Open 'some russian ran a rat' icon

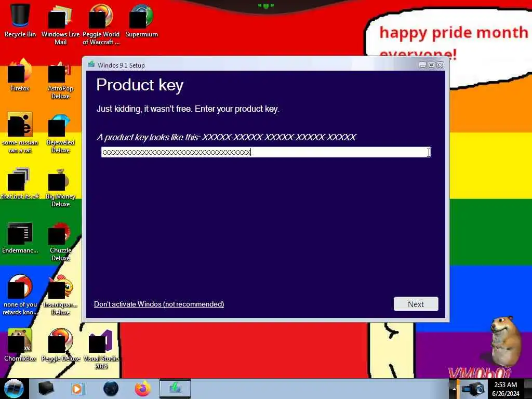pyautogui.click(x=20, y=132)
